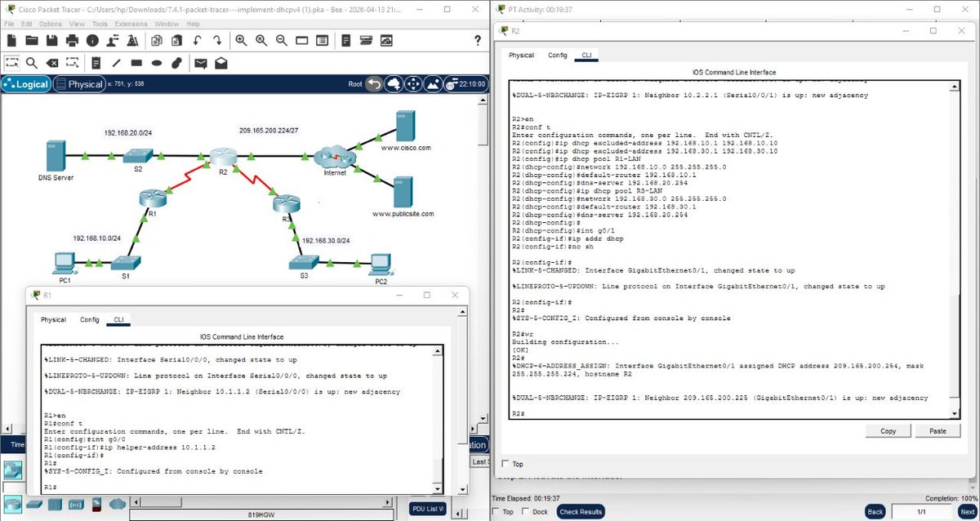980x521 pixels.
Task: Select the CLI tab in R2 window
Action: [x=586, y=56]
